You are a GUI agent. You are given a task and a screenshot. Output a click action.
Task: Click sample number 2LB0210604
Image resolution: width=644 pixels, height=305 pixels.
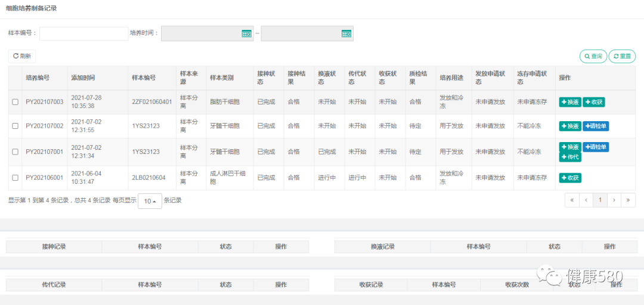(x=148, y=178)
